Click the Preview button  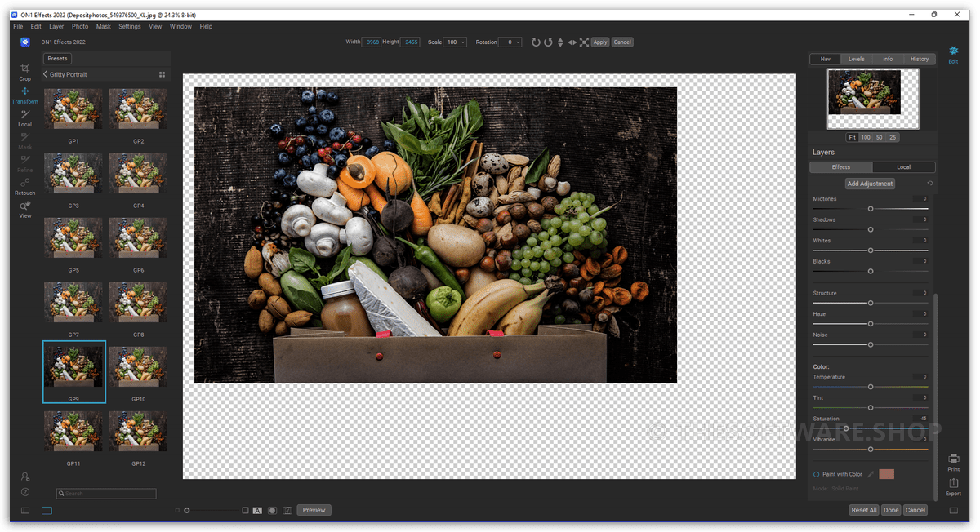click(x=314, y=510)
